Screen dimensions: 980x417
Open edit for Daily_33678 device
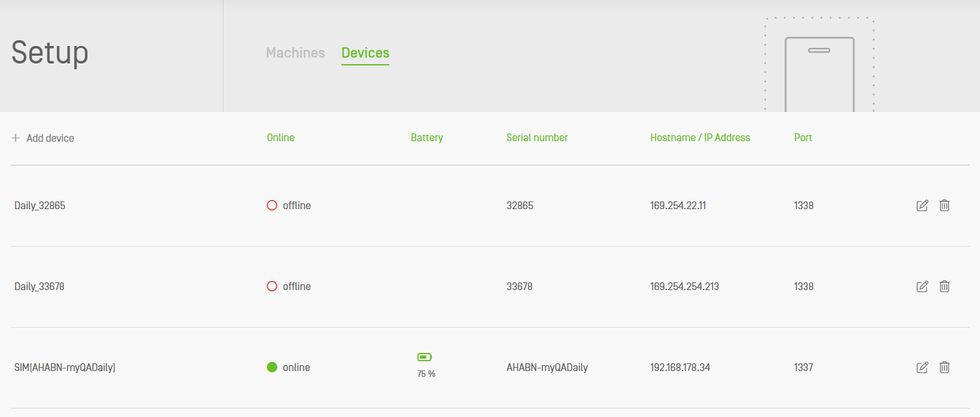(922, 286)
